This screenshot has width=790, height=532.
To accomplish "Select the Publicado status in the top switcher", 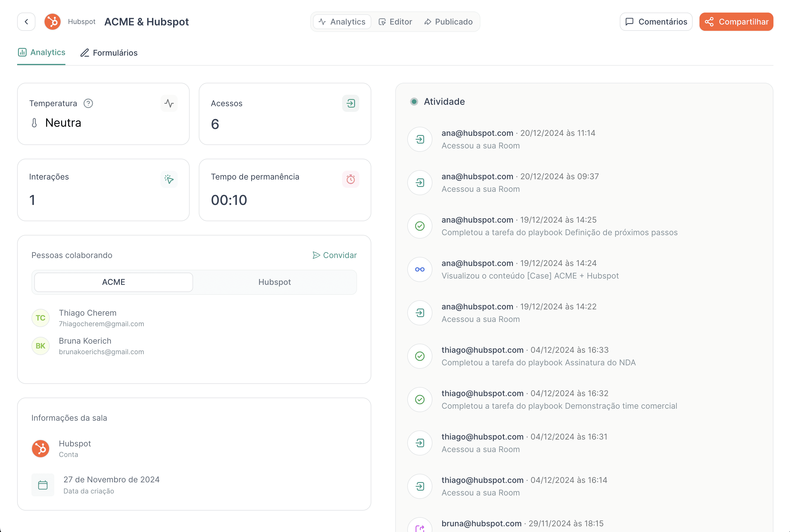I will coord(448,22).
